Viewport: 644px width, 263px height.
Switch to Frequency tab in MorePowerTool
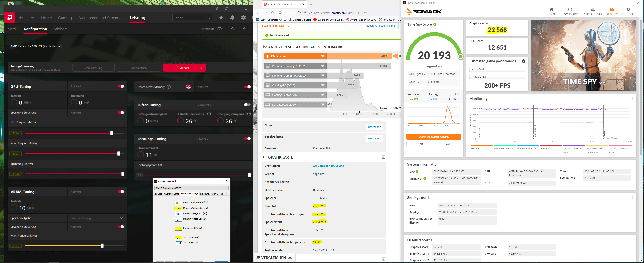(x=205, y=194)
